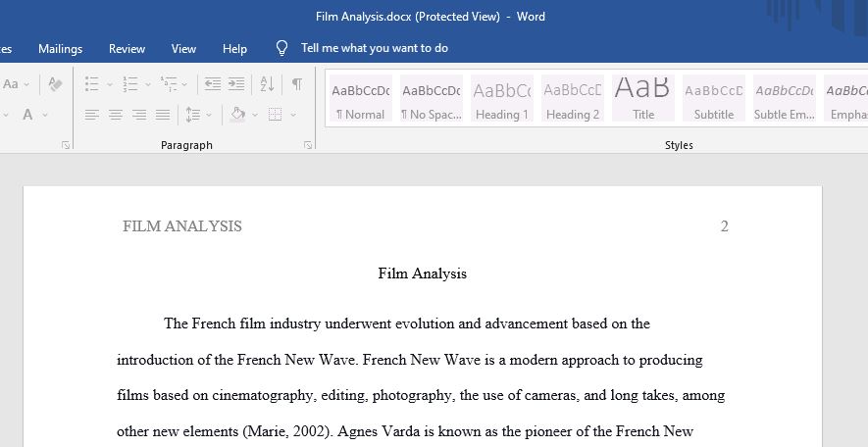Click the Justify alignment icon

point(163,115)
